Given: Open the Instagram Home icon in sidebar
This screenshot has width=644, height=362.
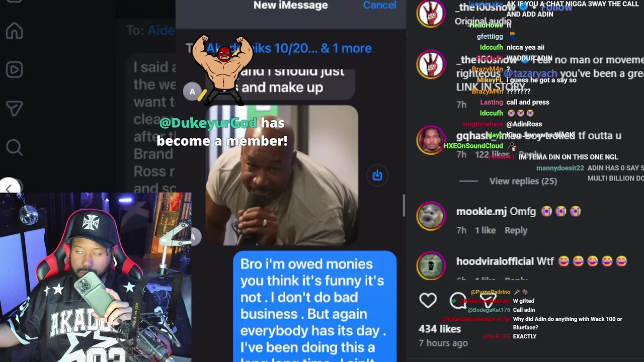Looking at the screenshot, I should click(14, 31).
